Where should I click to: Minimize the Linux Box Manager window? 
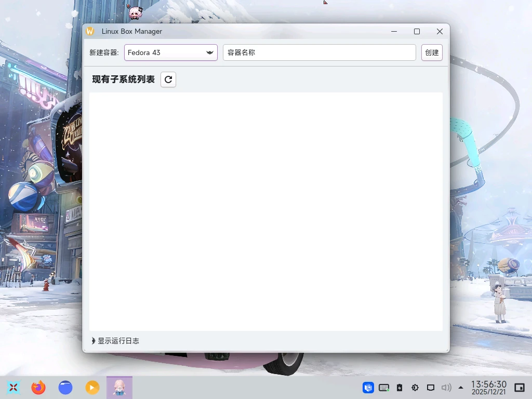[394, 31]
